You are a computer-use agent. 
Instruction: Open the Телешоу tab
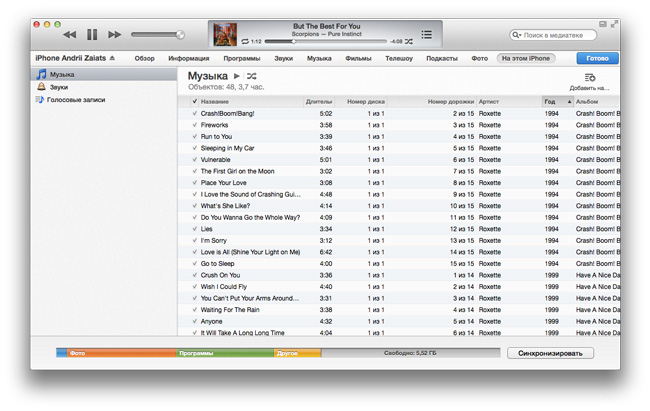[399, 58]
